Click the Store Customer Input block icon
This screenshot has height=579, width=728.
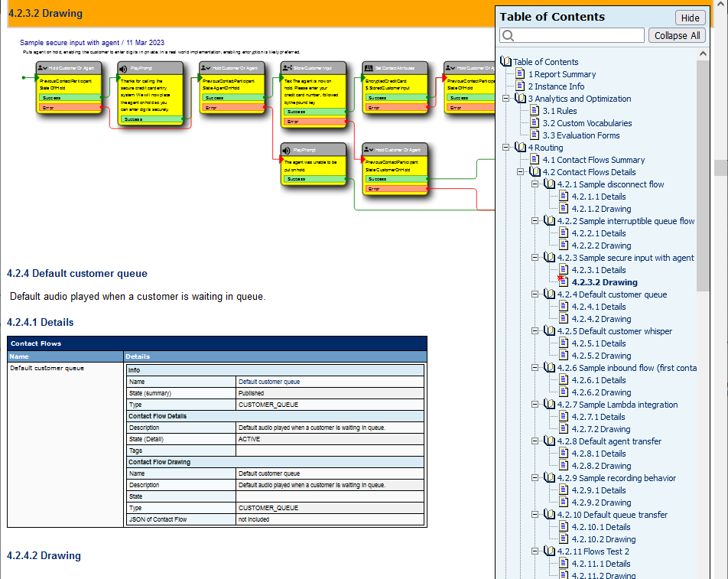tap(288, 68)
